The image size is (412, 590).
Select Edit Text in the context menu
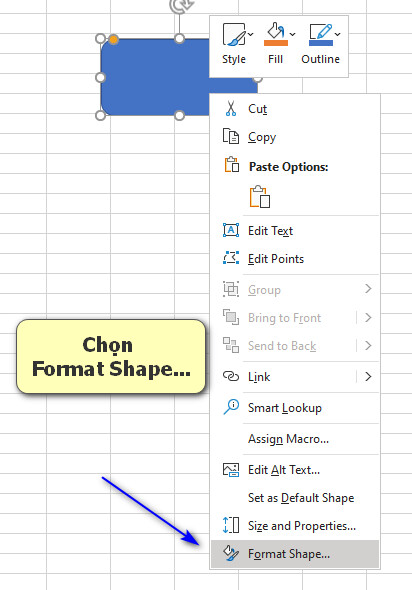(x=295, y=230)
